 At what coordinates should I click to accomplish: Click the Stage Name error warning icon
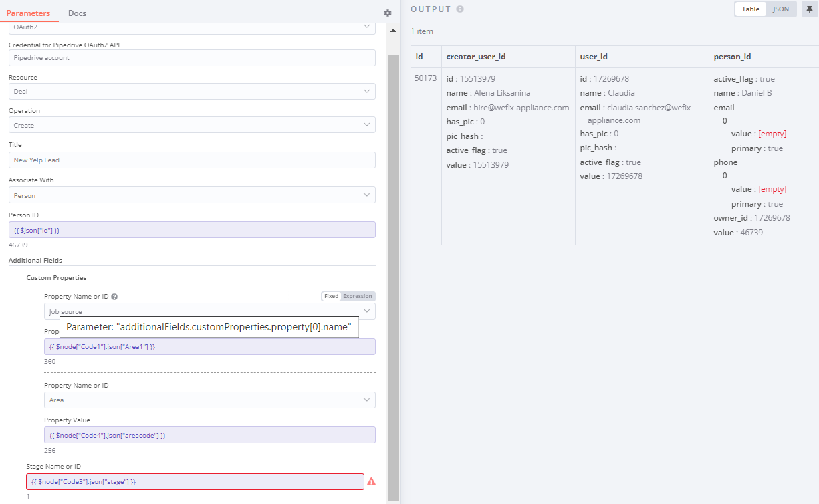(371, 481)
